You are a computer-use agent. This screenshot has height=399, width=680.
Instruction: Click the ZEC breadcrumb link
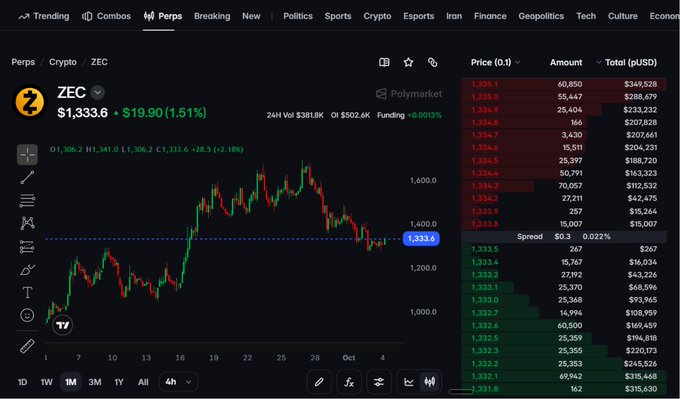click(99, 62)
